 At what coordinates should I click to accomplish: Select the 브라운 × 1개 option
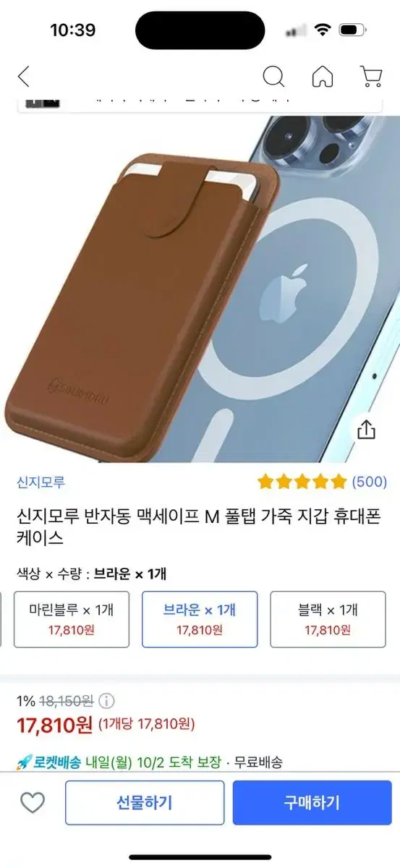pos(200,619)
